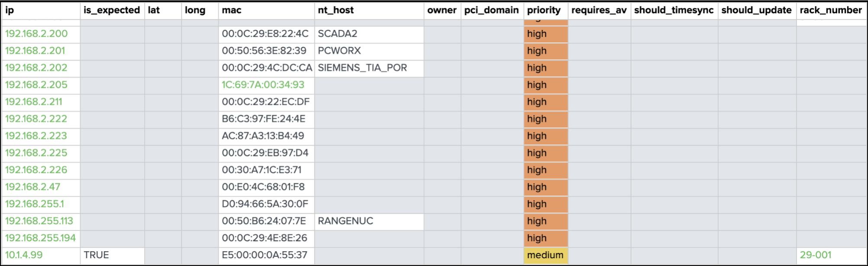Open IP 10.1.4.99 entry
868x266 pixels.
coord(24,255)
